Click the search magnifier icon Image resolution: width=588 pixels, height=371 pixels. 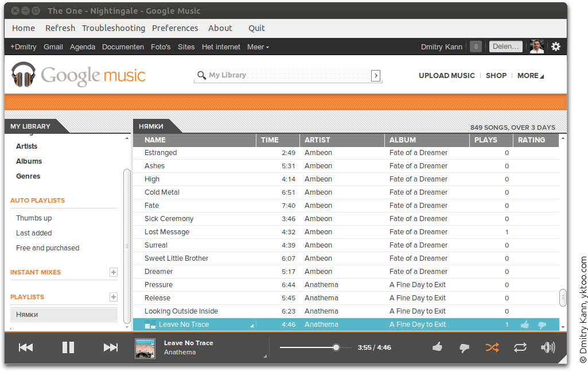point(202,75)
